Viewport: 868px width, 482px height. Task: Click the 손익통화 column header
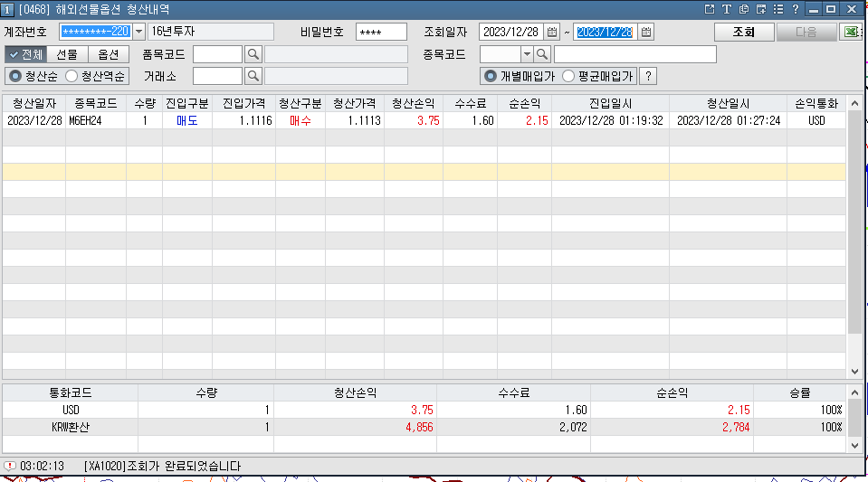[x=816, y=103]
